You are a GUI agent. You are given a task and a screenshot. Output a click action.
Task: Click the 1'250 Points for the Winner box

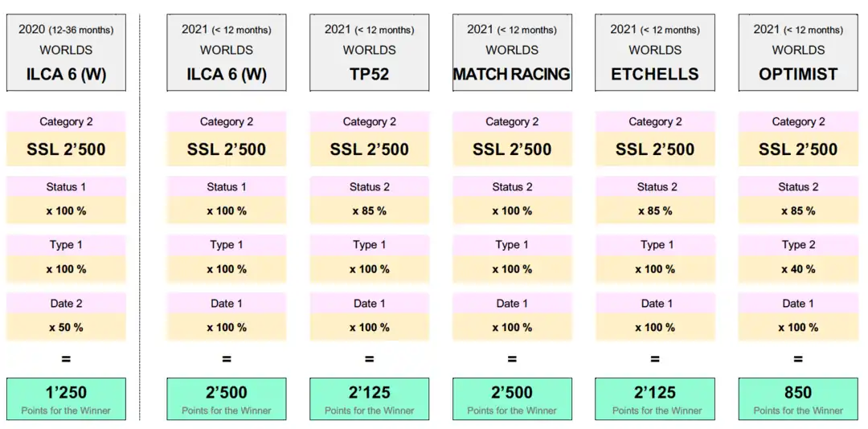[x=66, y=398]
